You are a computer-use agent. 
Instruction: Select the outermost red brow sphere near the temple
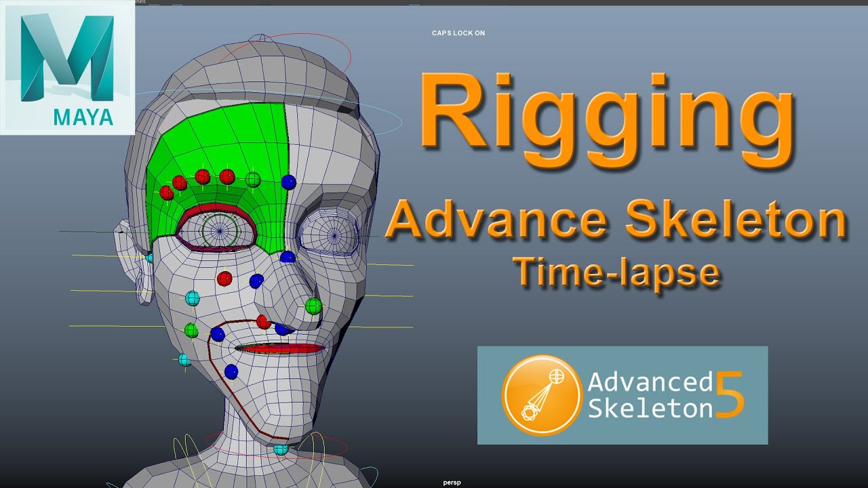tap(167, 193)
